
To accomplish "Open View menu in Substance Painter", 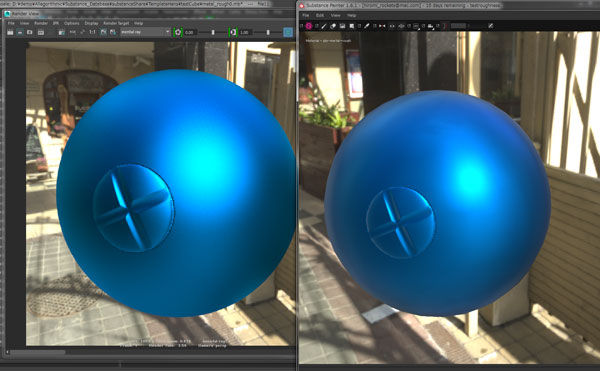I will coord(336,15).
